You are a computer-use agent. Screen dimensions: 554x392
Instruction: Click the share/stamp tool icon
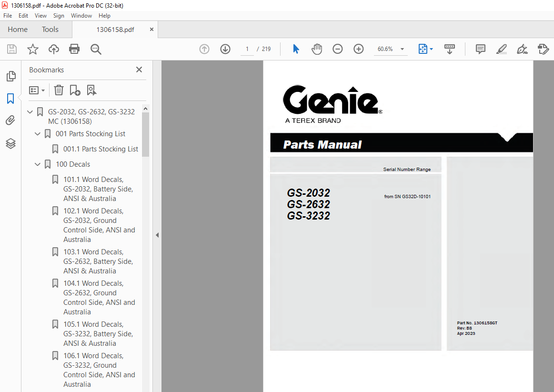pos(544,49)
